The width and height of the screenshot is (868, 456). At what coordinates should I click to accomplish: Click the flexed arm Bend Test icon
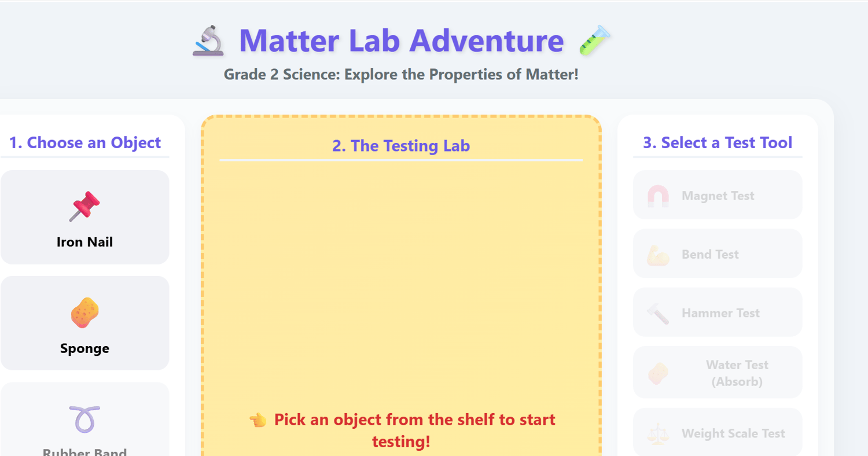click(x=658, y=255)
